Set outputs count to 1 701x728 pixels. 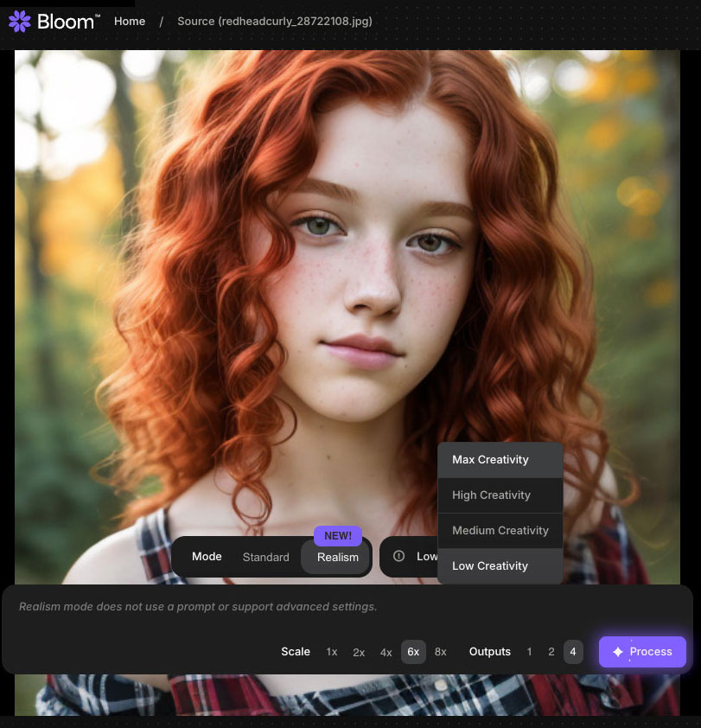[529, 652]
